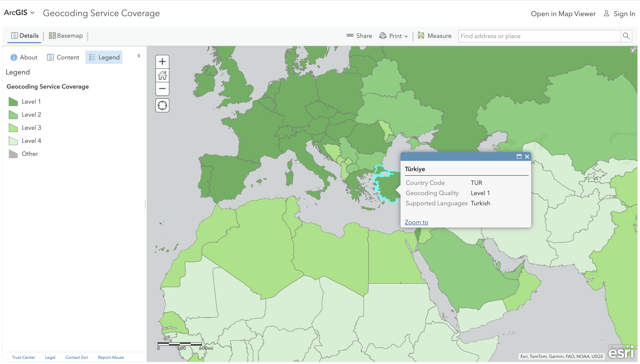This screenshot has height=364, width=640.
Task: Open the Measure tool
Action: pyautogui.click(x=434, y=36)
